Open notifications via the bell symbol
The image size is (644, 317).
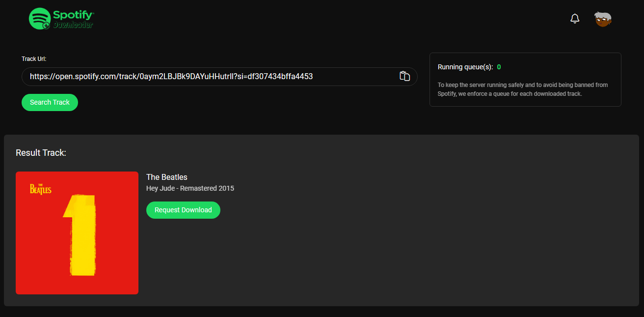[575, 18]
